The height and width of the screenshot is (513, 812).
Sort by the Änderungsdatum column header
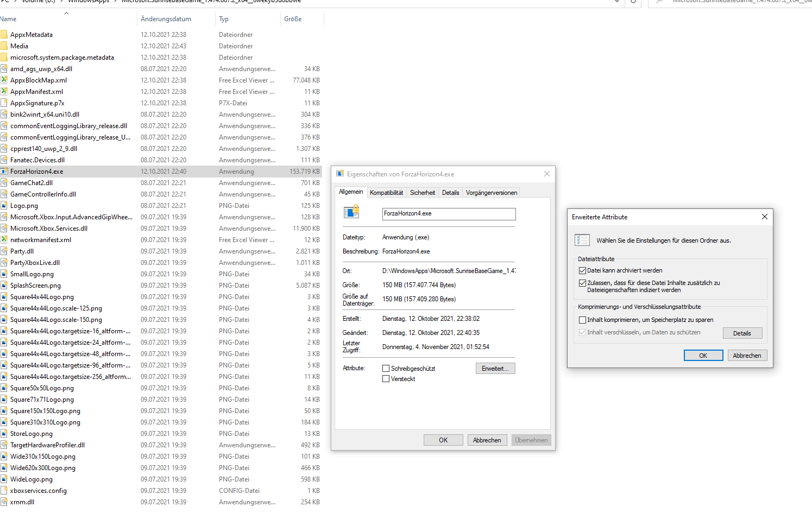point(176,19)
